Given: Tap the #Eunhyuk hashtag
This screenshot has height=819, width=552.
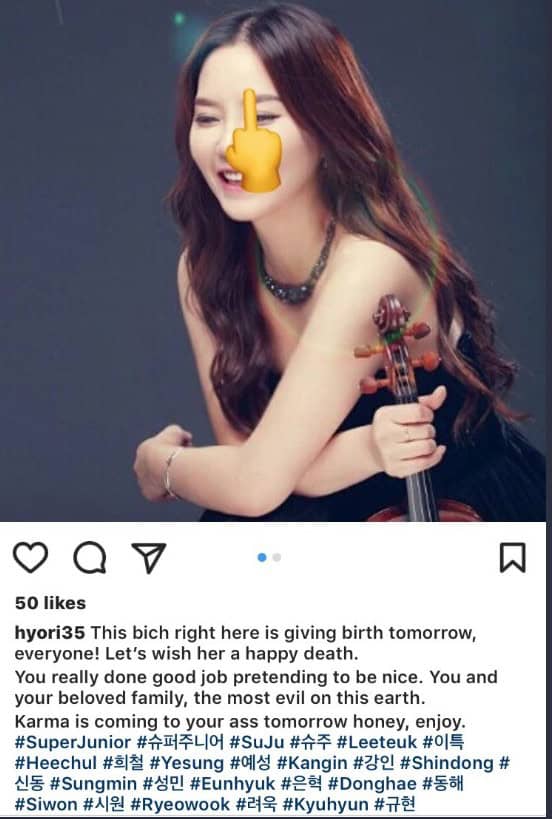Looking at the screenshot, I should tap(232, 784).
